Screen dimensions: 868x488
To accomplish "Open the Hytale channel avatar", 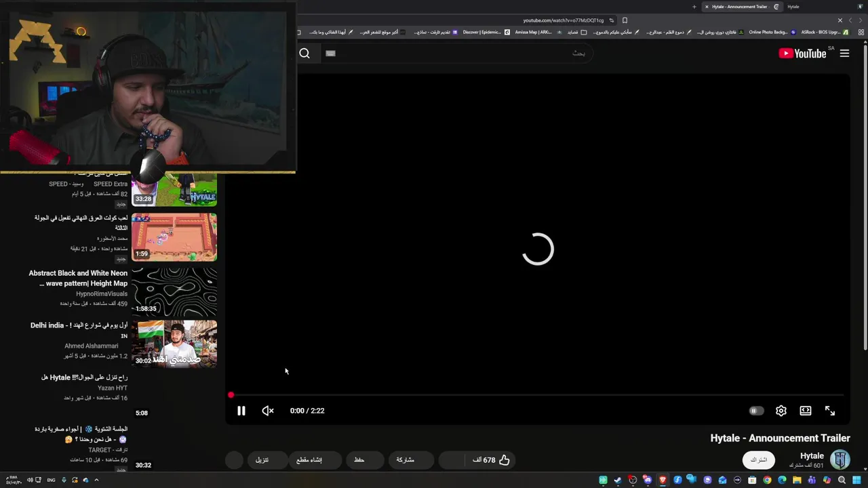I will coord(840,460).
